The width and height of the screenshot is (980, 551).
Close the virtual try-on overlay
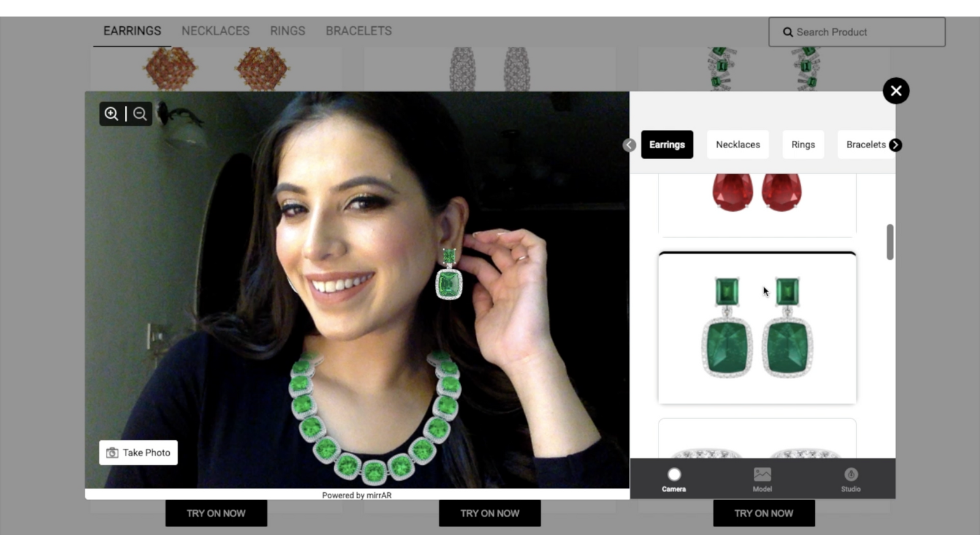click(x=895, y=91)
